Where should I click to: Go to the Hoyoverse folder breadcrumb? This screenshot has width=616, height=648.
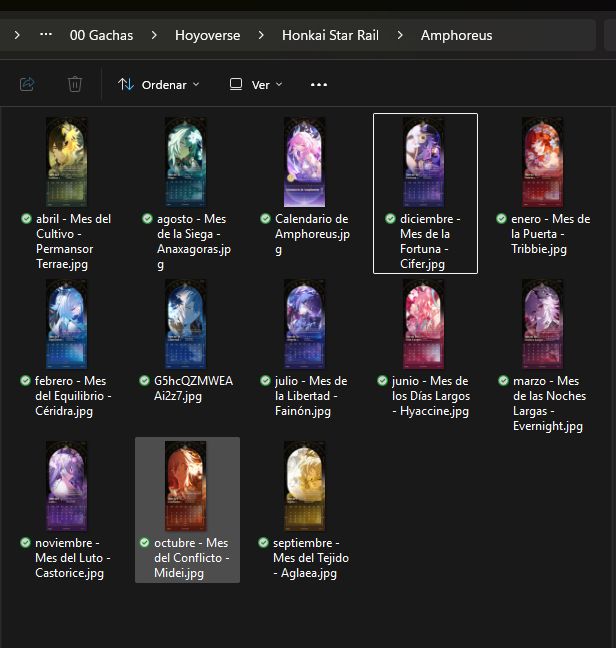point(207,35)
